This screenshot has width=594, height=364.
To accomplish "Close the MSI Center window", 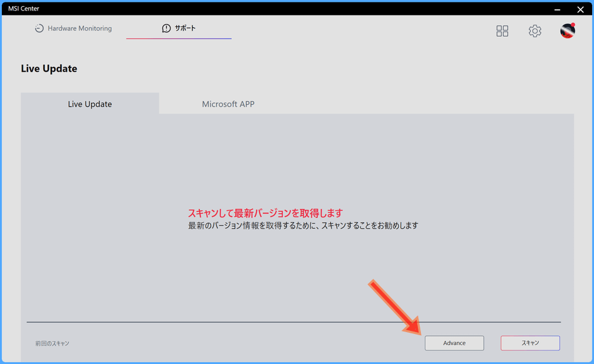I will [580, 9].
